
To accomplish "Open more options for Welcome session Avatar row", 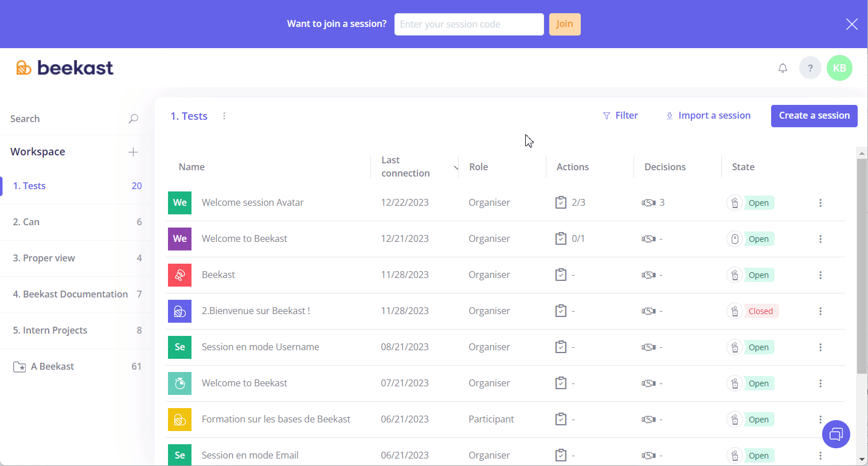I will [x=820, y=203].
